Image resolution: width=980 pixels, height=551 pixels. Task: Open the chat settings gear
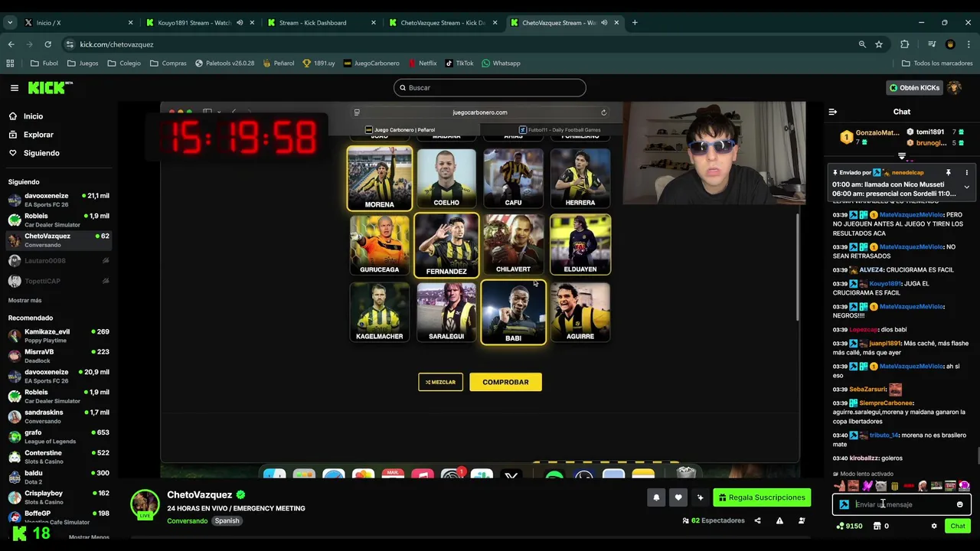pyautogui.click(x=934, y=527)
